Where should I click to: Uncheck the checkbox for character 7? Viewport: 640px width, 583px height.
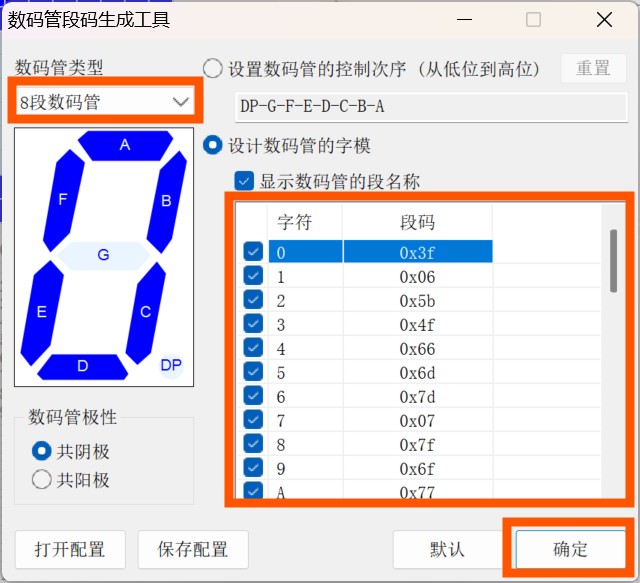253,419
